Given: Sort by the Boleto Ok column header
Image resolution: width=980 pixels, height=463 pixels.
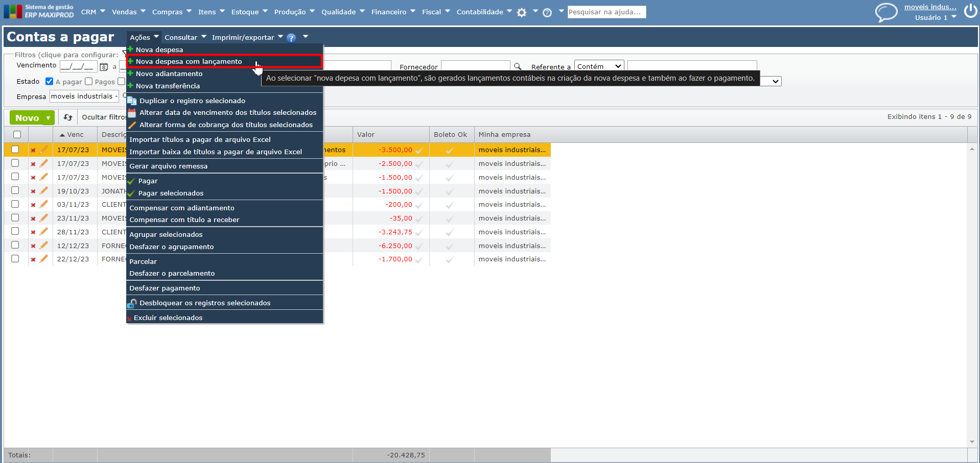Looking at the screenshot, I should [x=450, y=134].
